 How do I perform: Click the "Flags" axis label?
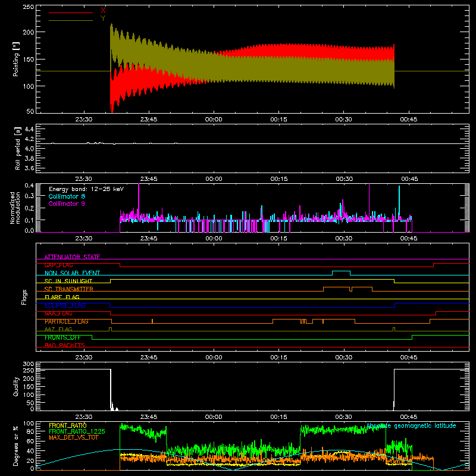(24, 297)
